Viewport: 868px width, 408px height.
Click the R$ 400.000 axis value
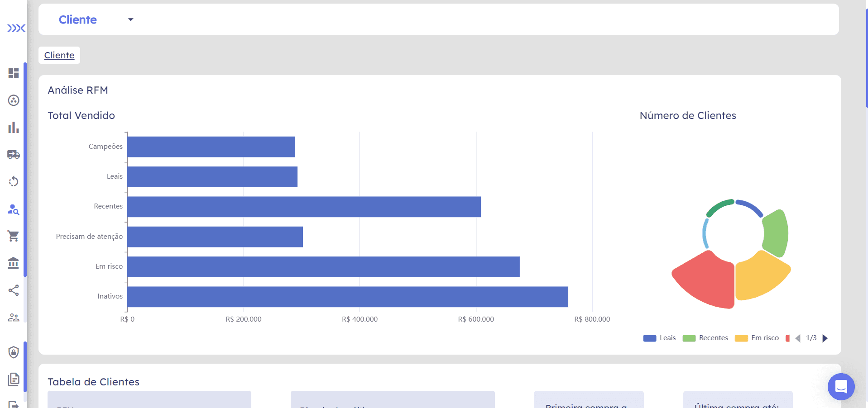point(360,319)
